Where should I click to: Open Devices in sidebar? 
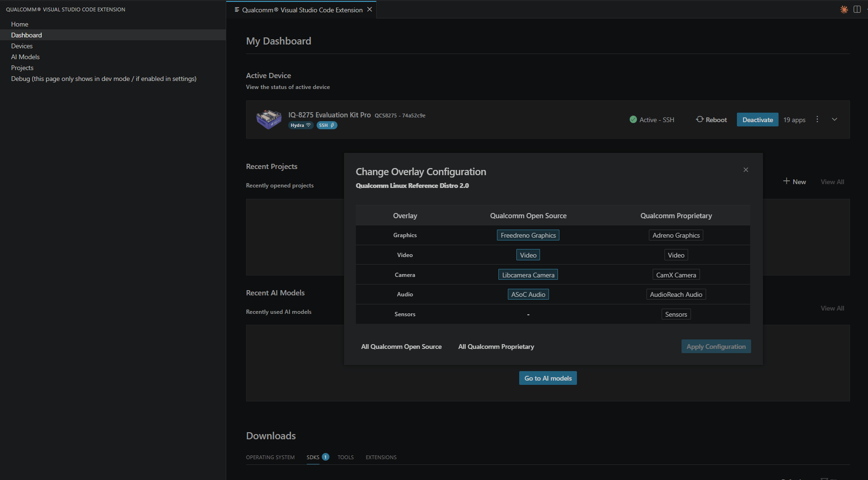tap(113, 46)
